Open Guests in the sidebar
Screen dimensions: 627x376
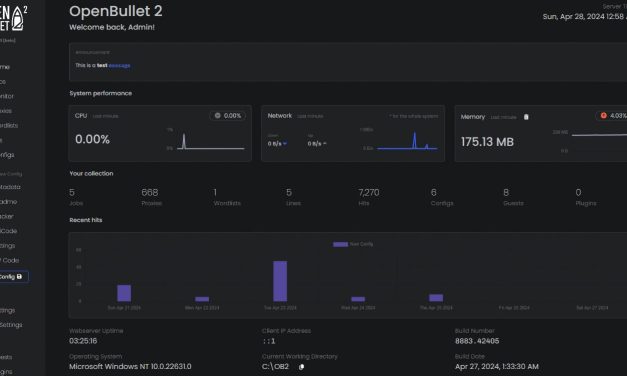tap(6, 357)
